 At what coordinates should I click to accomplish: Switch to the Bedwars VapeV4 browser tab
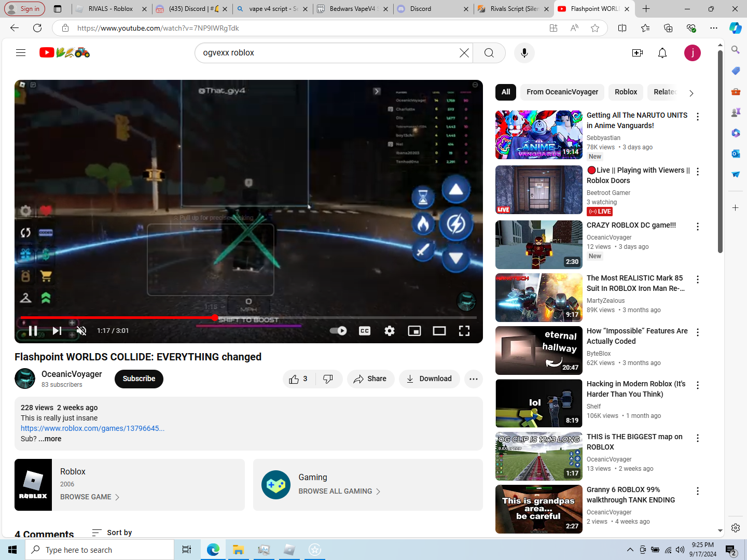click(353, 9)
